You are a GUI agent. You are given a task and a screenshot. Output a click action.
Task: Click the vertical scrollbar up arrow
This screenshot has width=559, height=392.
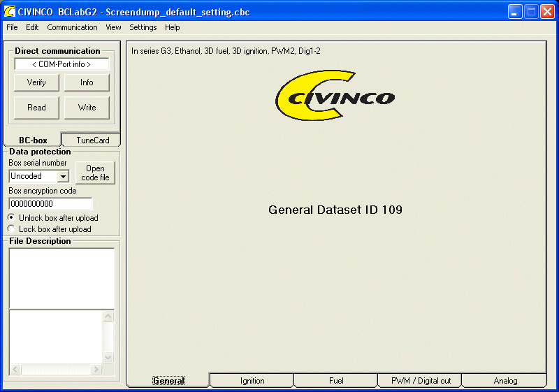[108, 316]
